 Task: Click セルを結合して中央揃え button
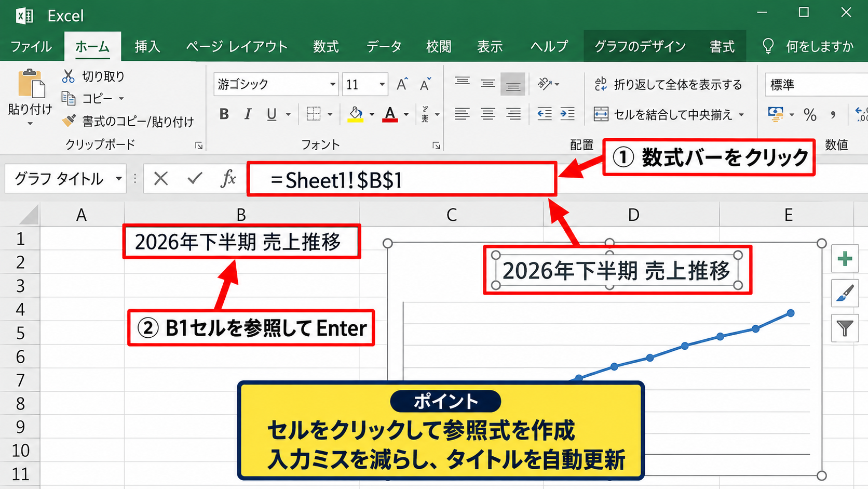[663, 114]
